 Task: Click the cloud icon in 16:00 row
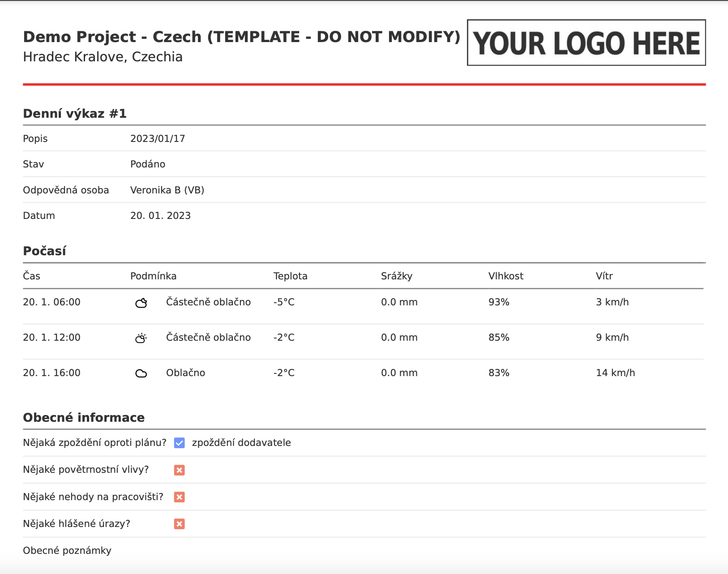pos(141,373)
